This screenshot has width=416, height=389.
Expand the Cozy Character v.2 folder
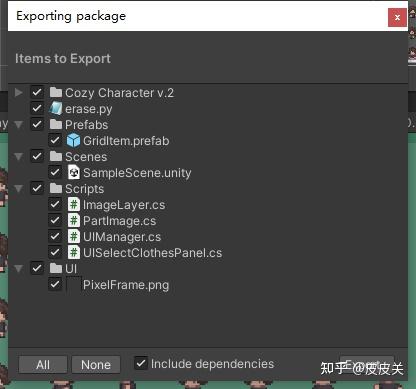point(19,92)
